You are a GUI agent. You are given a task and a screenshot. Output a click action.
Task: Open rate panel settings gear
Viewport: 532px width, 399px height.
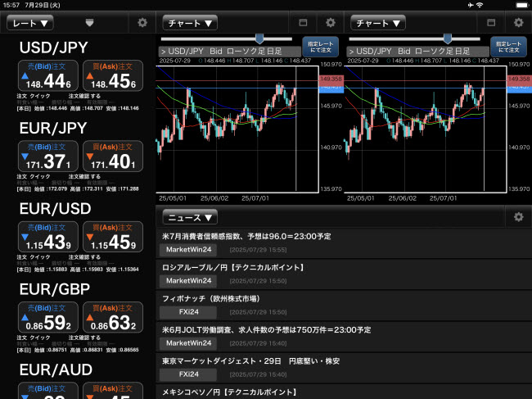point(142,23)
